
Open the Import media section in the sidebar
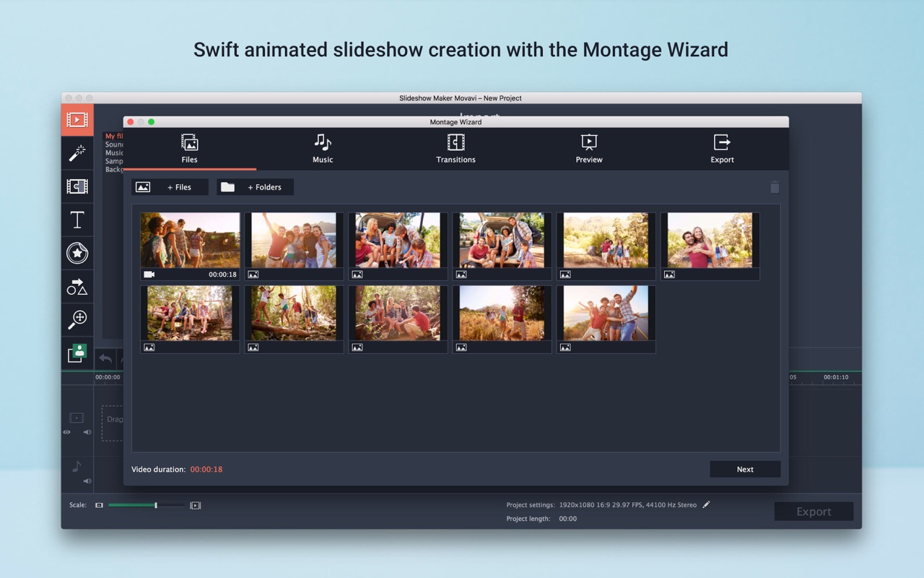tap(77, 120)
